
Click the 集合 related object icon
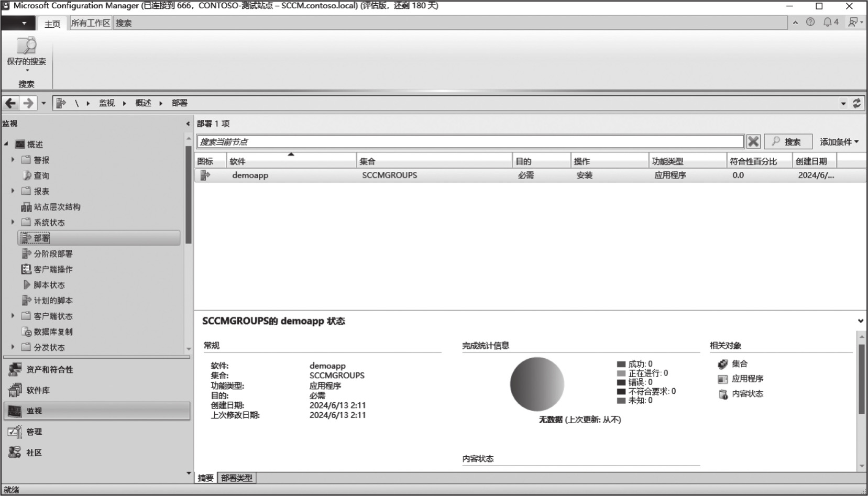(x=723, y=364)
